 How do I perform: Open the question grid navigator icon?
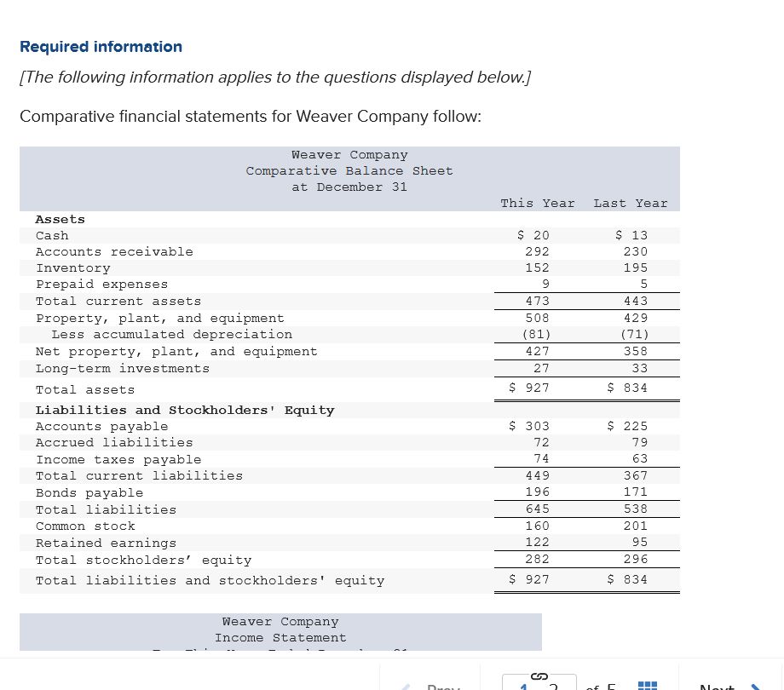pos(648,686)
